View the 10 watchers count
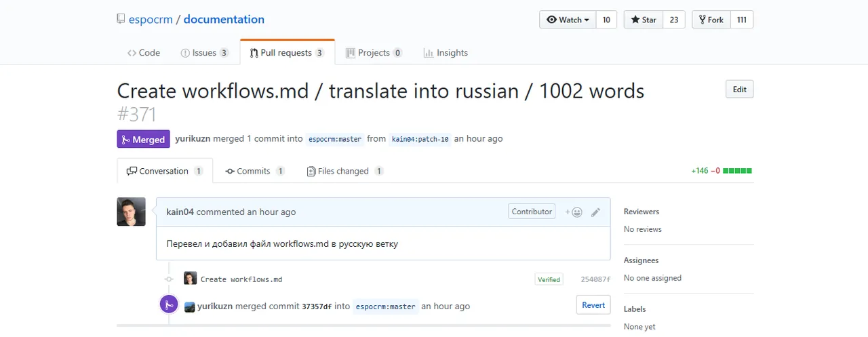The image size is (868, 337). point(606,20)
